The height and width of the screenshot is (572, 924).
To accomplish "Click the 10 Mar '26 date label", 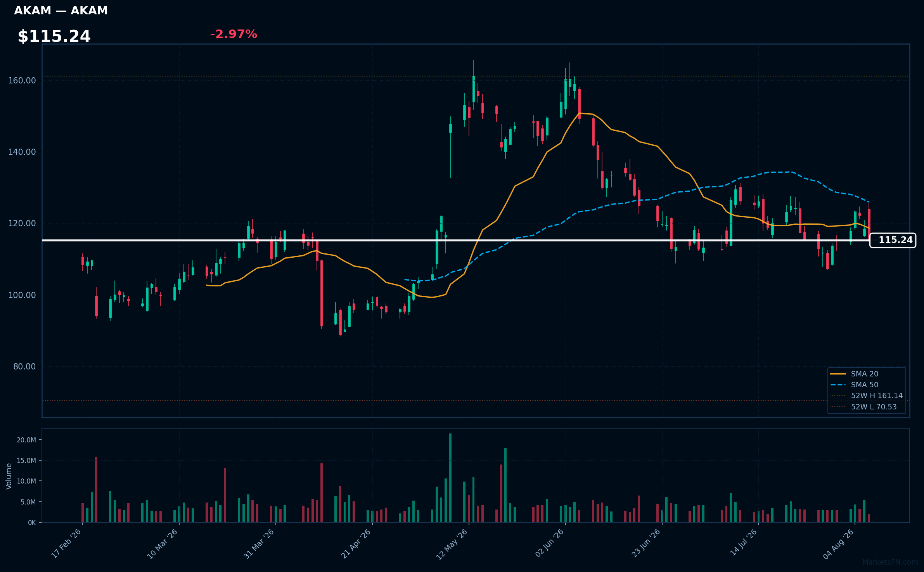I will tap(163, 544).
